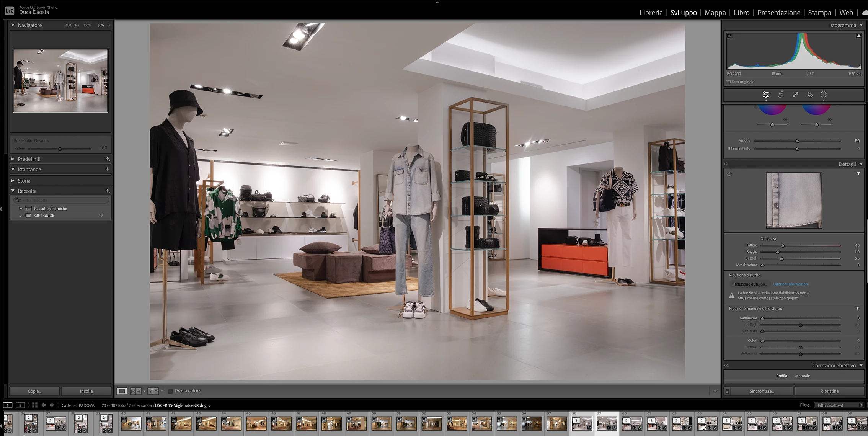Expand the Predefiniti panel
The image size is (868, 436).
pyautogui.click(x=13, y=159)
